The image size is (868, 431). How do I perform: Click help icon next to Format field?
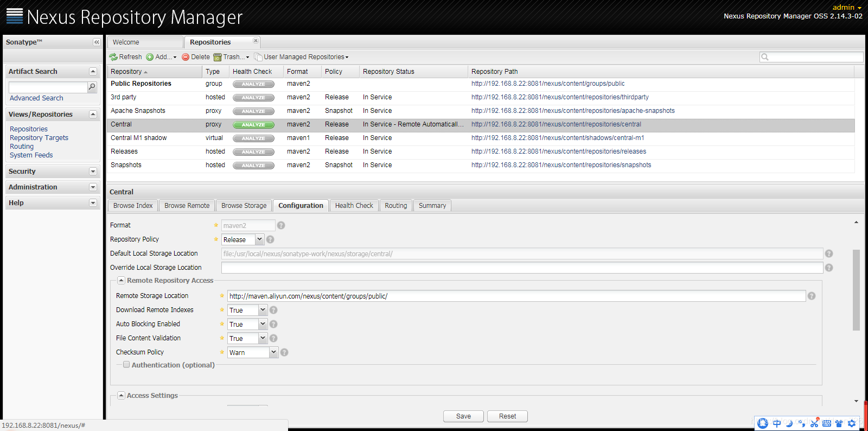coord(281,225)
